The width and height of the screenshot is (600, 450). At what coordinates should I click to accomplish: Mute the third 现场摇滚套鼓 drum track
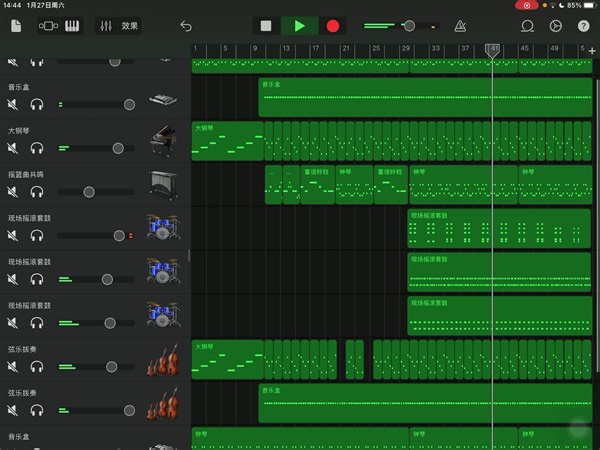(x=13, y=323)
